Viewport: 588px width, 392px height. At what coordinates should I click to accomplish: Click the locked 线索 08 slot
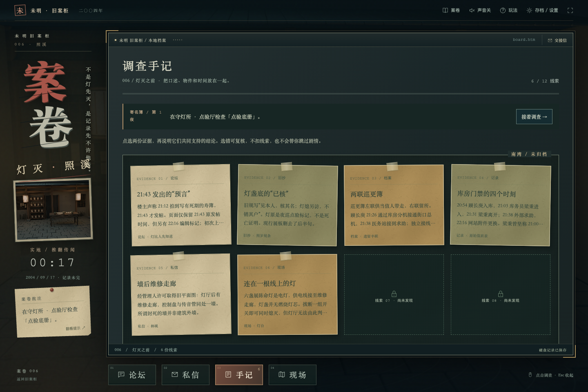coord(501,295)
